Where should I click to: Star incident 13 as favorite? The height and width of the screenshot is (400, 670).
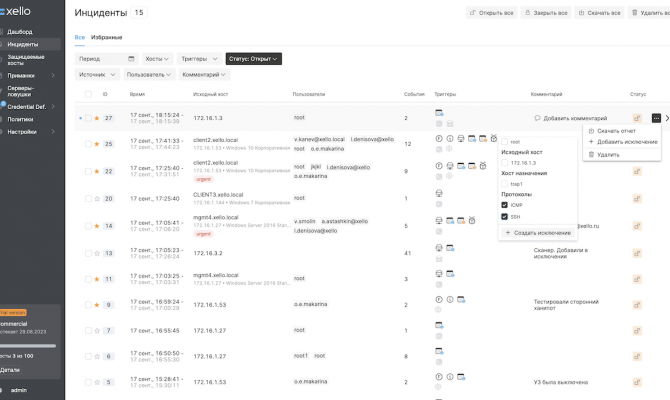(x=97, y=253)
